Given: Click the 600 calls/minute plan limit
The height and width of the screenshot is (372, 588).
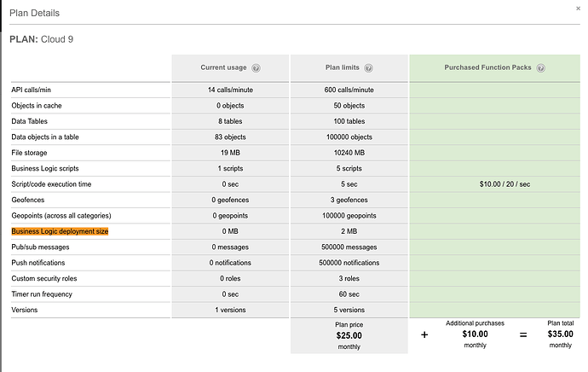Looking at the screenshot, I should click(x=349, y=90).
